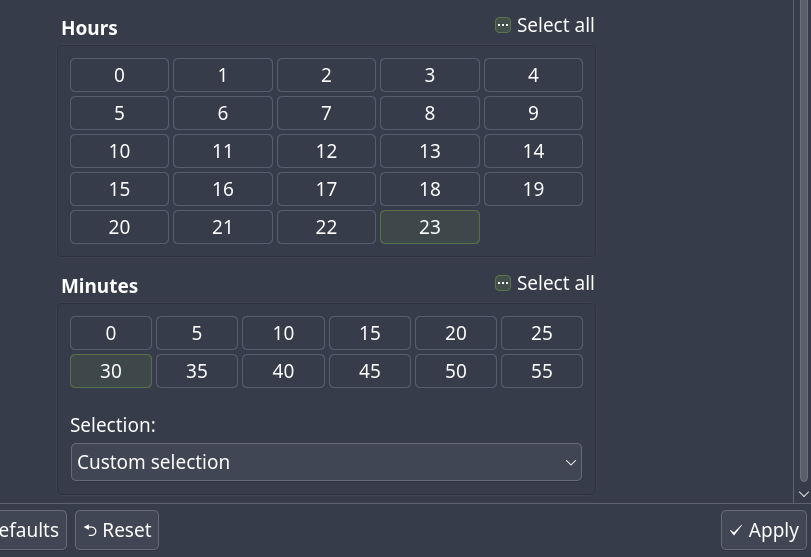Screen dimensions: 811x557
Task: Deselect minute 30 toggle
Action: coord(111,371)
